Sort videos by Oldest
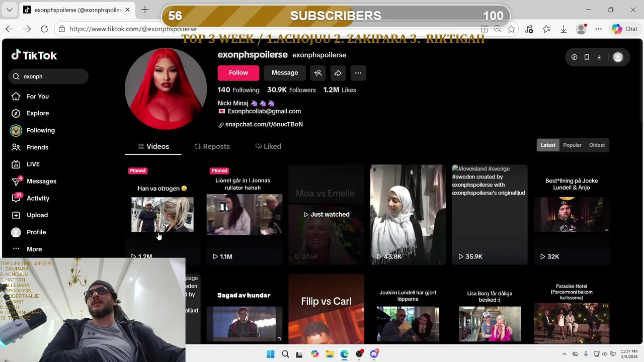Screen dimensions: 644x362 pyautogui.click(x=597, y=145)
